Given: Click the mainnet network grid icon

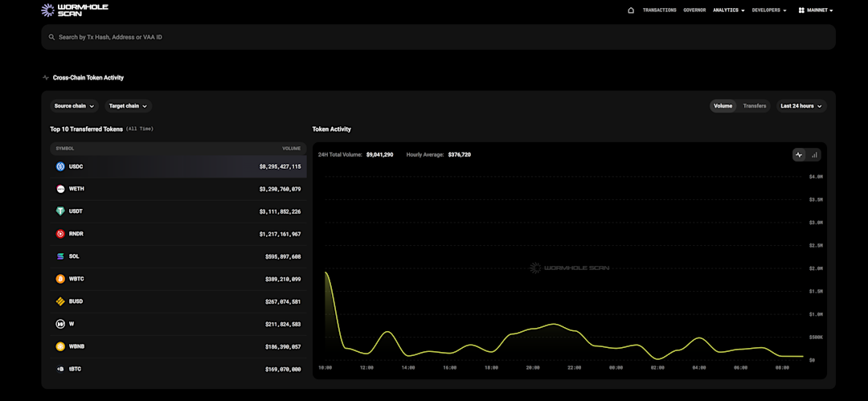Looking at the screenshot, I should click(x=801, y=10).
